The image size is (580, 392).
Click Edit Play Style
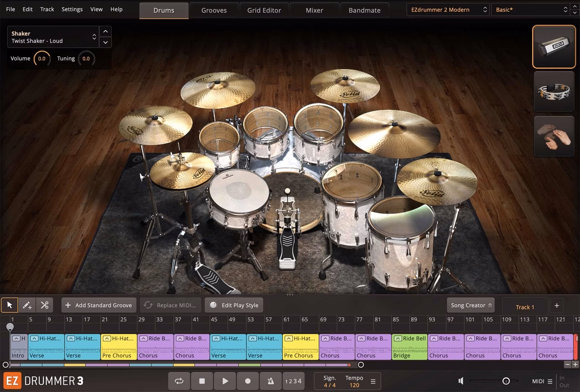coord(234,305)
